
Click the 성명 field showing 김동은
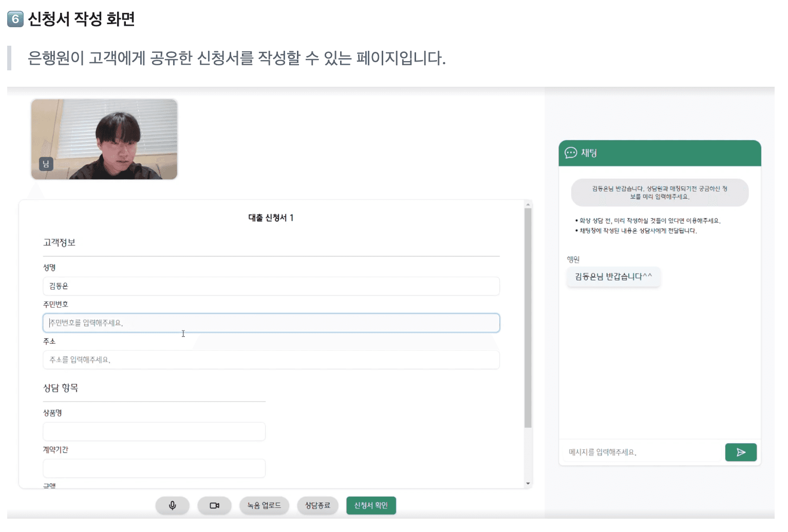271,286
